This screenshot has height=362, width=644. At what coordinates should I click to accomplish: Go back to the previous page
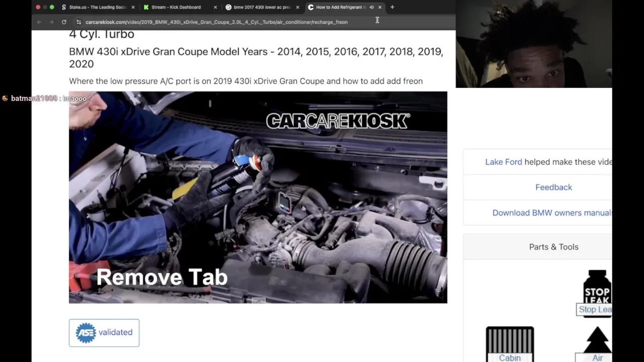39,22
